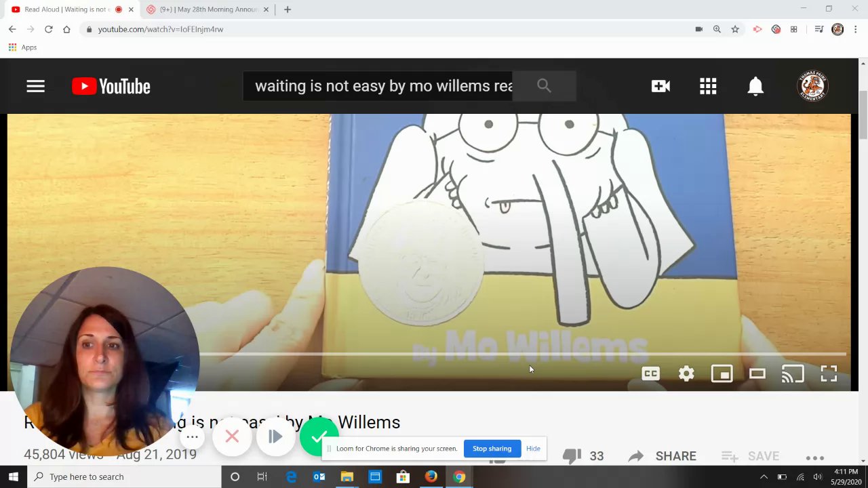The image size is (868, 488).
Task: Click the address bar URL
Action: point(161,29)
